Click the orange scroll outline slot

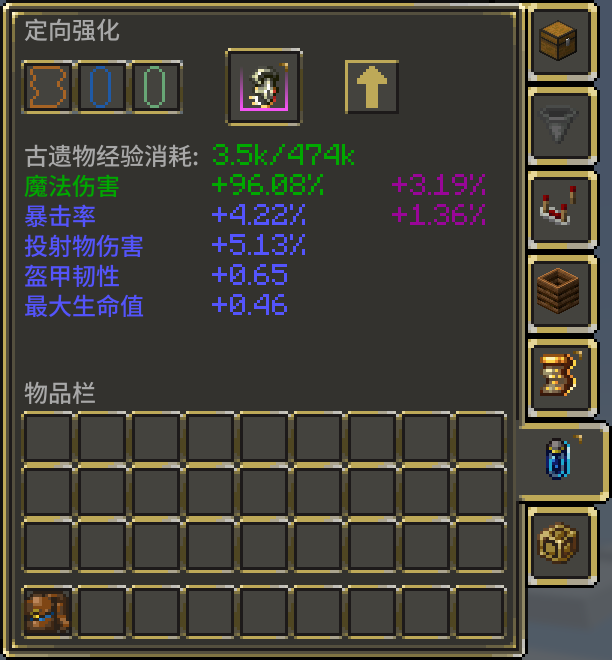47,87
